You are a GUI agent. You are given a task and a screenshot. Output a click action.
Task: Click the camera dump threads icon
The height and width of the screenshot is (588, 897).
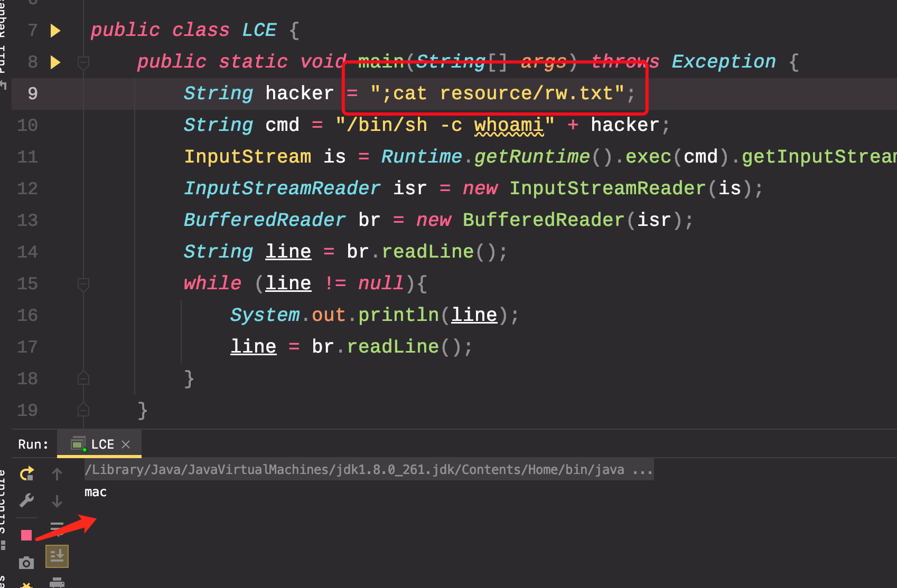[26, 563]
